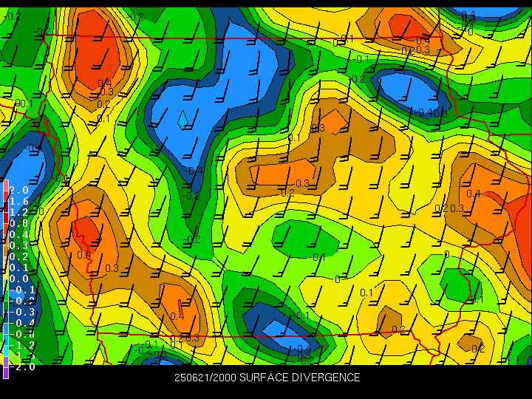The height and width of the screenshot is (399, 532).
Task: Click the -0.2 contour label at map center-left
Action: 193,239
